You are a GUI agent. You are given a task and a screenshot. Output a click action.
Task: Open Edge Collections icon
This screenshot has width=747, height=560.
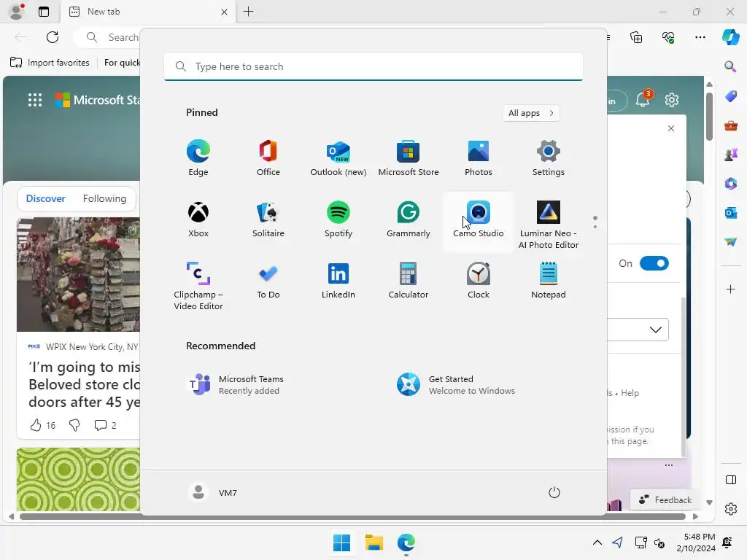tap(636, 37)
